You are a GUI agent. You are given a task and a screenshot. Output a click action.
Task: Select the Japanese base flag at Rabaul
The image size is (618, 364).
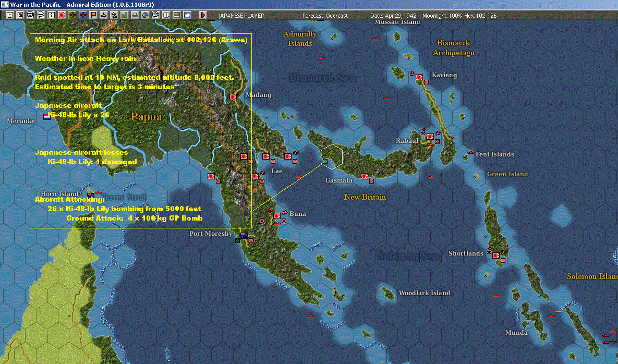(430, 136)
